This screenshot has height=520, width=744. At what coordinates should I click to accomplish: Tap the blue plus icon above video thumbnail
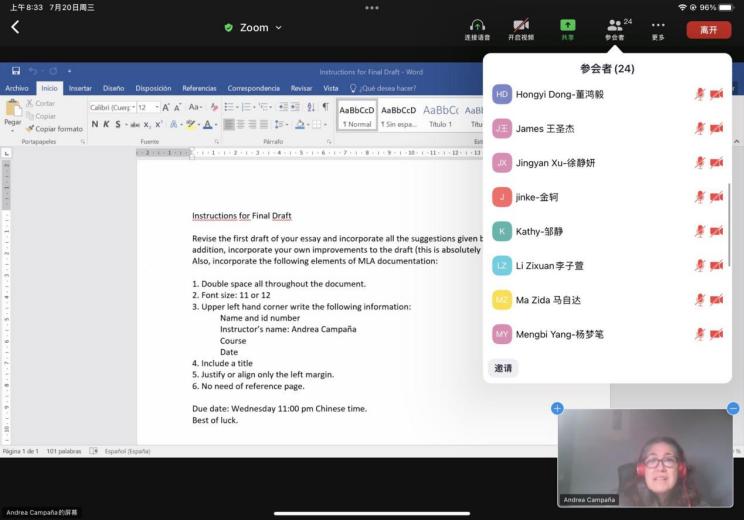pyautogui.click(x=557, y=408)
